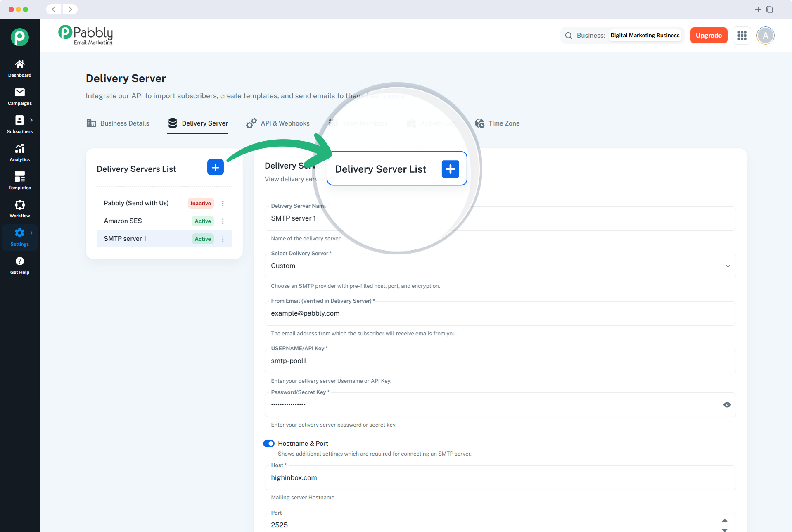Open the Select Delivery Server dropdown
792x532 pixels.
click(500, 266)
